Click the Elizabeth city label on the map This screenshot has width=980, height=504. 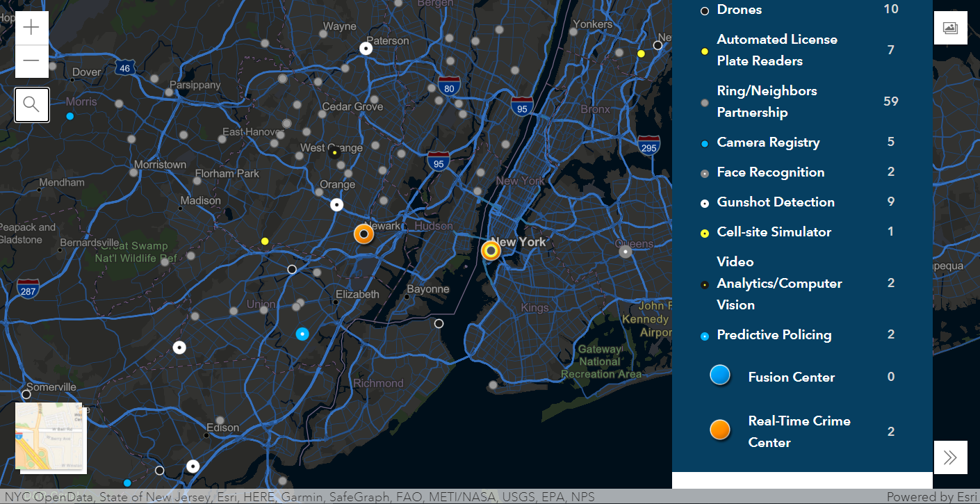[357, 294]
